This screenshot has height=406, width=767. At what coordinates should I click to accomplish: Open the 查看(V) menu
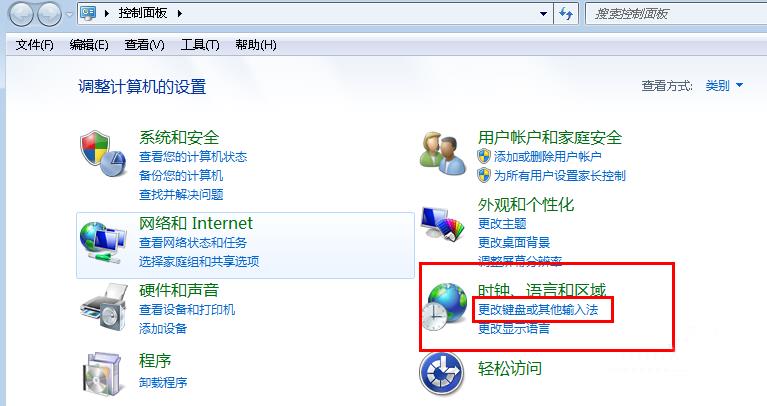(144, 45)
